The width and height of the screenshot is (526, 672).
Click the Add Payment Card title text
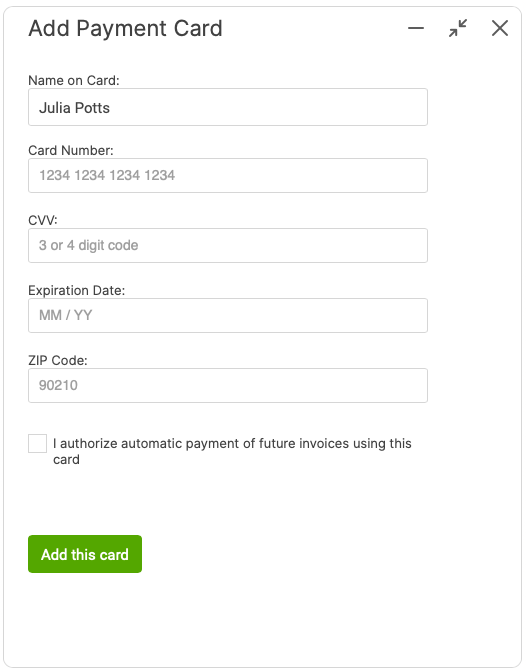[x=126, y=29]
